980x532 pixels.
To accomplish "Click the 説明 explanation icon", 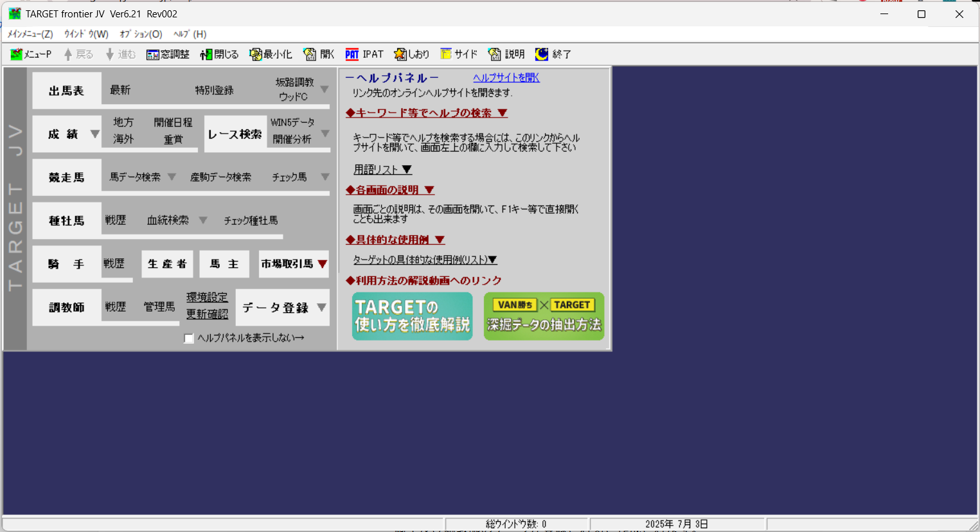I will (x=494, y=55).
